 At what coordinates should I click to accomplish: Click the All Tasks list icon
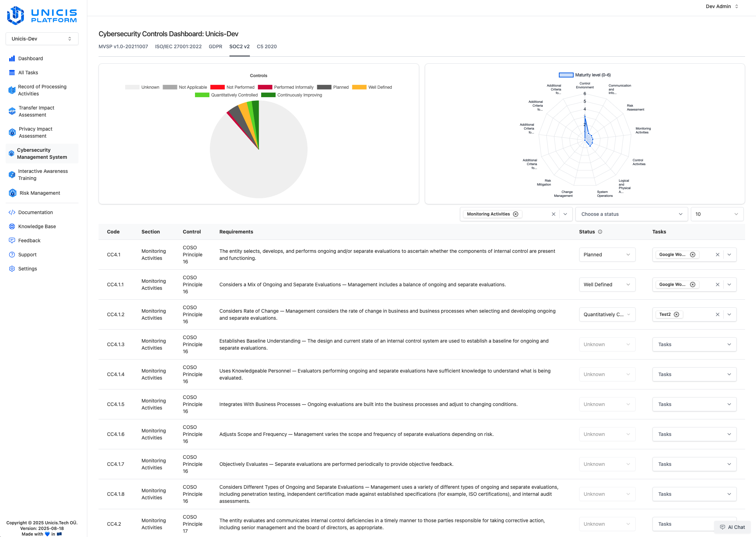tap(12, 73)
